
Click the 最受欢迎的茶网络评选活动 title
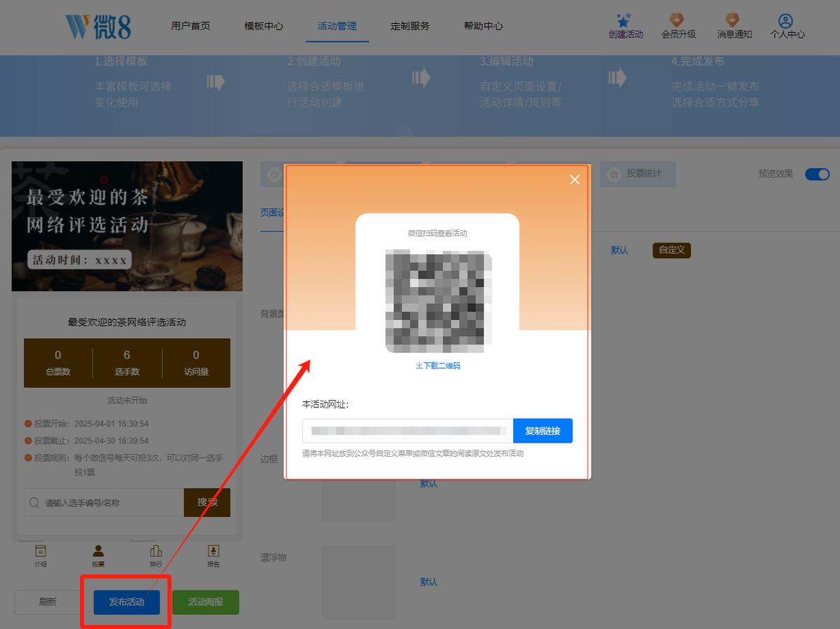[127, 323]
